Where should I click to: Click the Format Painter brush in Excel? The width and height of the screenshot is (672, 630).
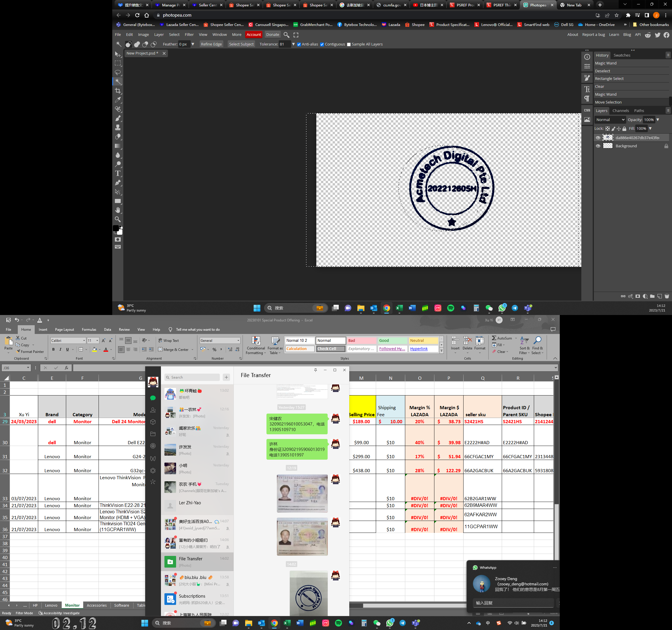point(18,351)
